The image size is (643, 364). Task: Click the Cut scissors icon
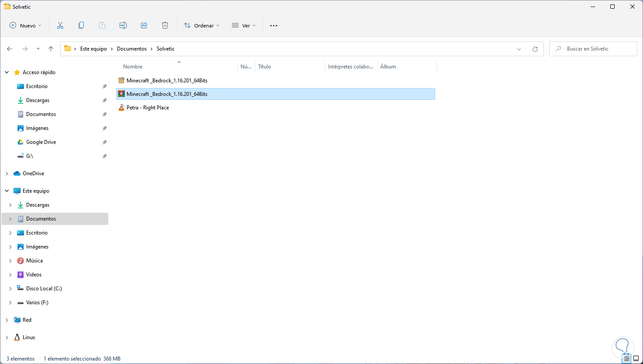60,26
